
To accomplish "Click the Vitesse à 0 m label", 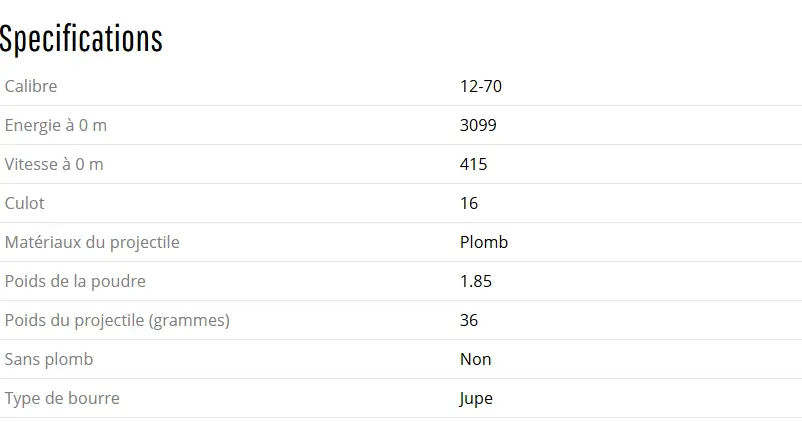I will 54,164.
